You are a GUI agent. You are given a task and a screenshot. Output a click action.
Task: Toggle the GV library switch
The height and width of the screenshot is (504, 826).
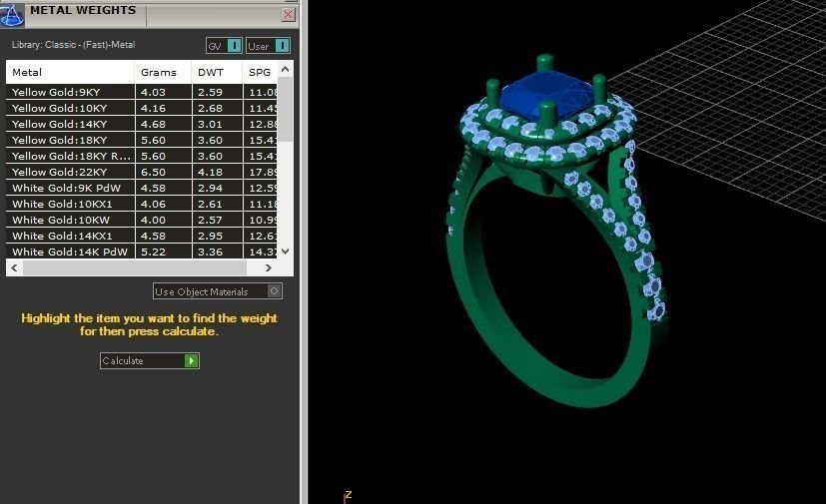(224, 46)
